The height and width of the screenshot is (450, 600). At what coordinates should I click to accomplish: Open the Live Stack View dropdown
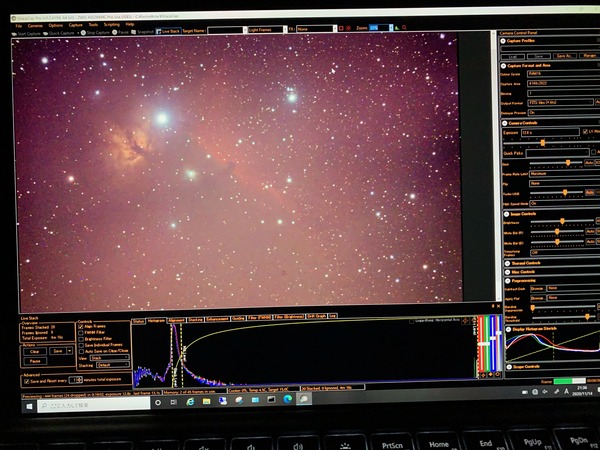(109, 358)
